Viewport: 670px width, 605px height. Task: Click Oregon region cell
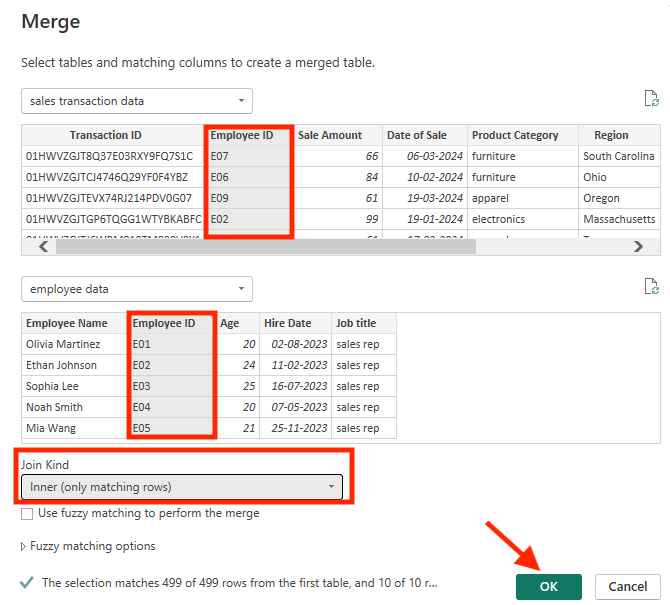click(x=619, y=198)
